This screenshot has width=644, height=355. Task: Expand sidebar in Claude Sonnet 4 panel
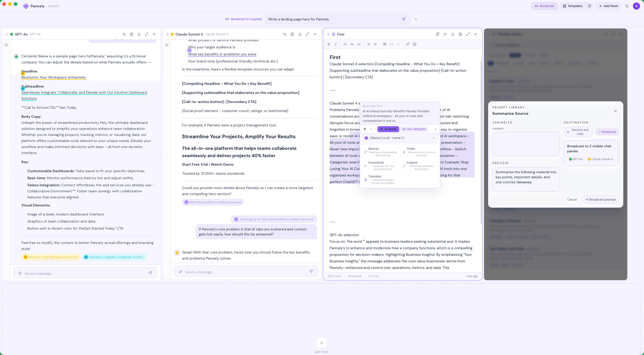(167, 45)
